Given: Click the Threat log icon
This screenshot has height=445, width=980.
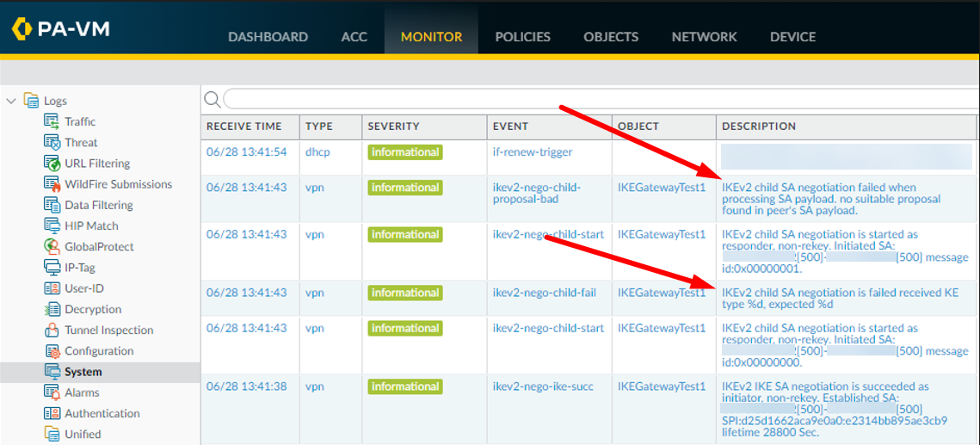Looking at the screenshot, I should click(51, 142).
